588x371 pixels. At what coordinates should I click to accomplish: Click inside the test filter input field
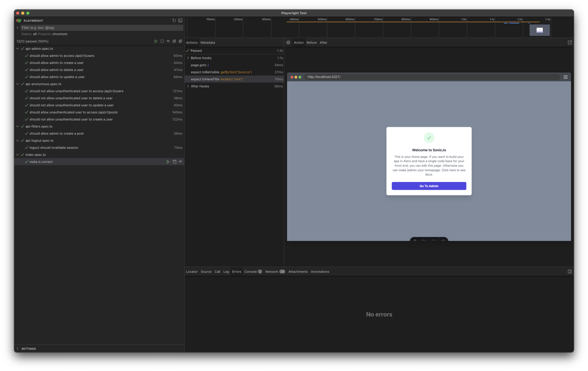[x=98, y=28]
